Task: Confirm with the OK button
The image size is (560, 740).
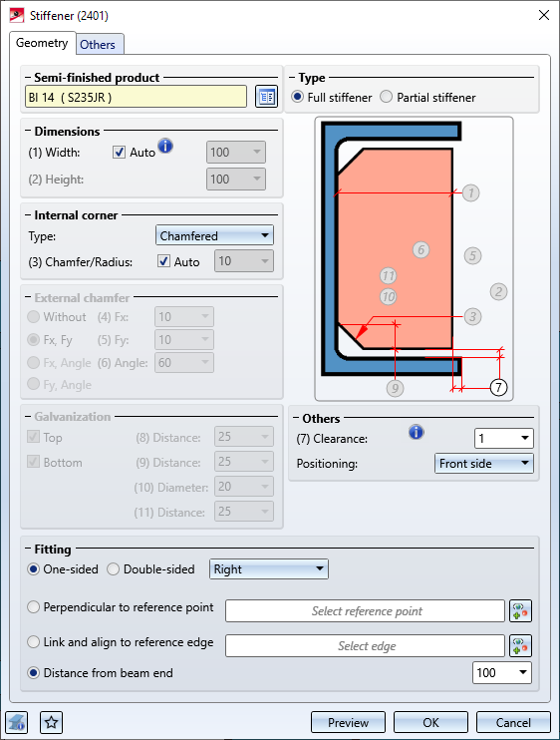Action: click(430, 722)
